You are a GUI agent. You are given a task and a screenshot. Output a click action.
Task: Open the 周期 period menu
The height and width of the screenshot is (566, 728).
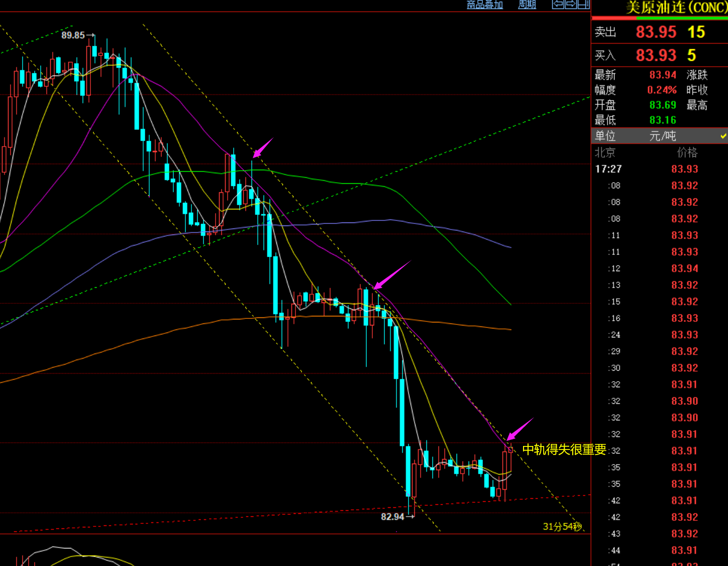527,5
